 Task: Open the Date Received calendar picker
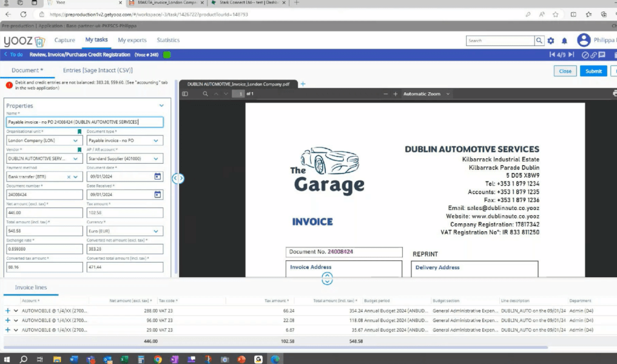click(157, 194)
